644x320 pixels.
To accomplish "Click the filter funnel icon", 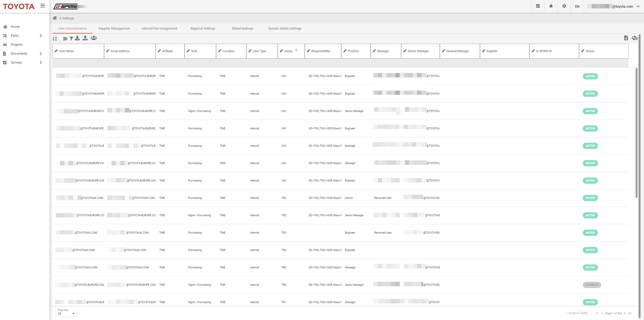I will tap(71, 38).
